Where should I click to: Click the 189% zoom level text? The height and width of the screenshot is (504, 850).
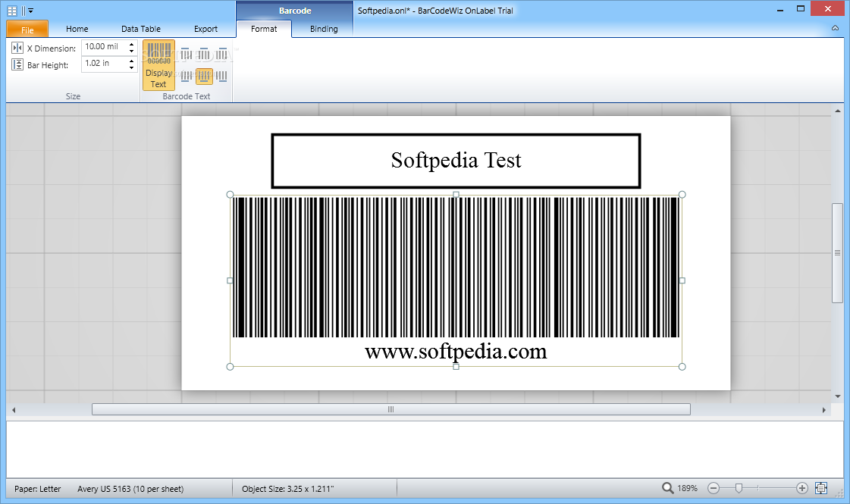click(688, 488)
